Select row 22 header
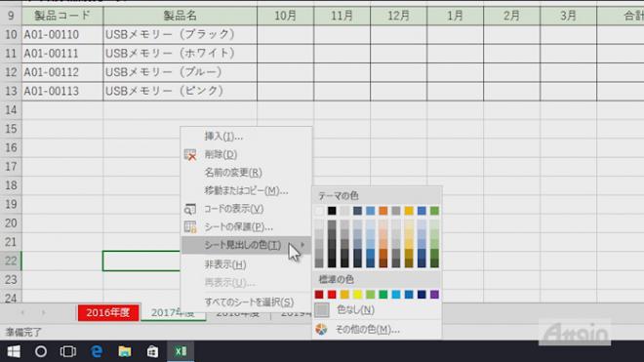 coord(11,261)
